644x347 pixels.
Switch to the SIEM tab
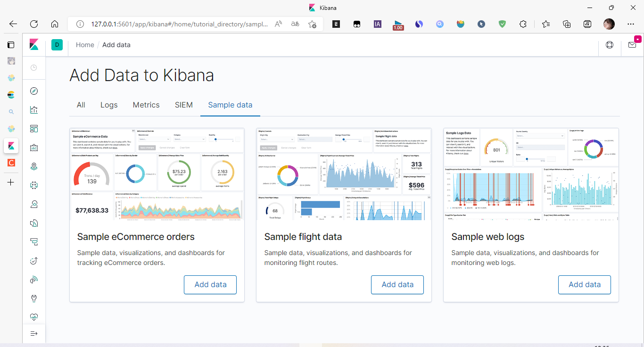click(x=184, y=105)
